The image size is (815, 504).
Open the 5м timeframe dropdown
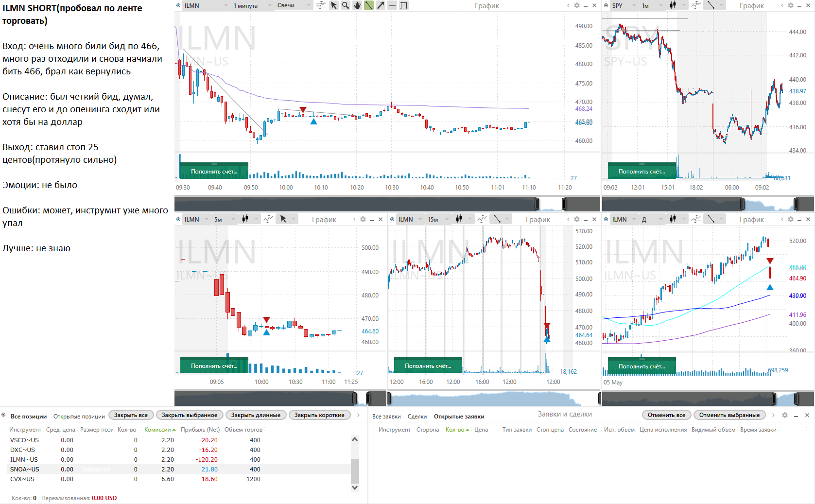(224, 219)
